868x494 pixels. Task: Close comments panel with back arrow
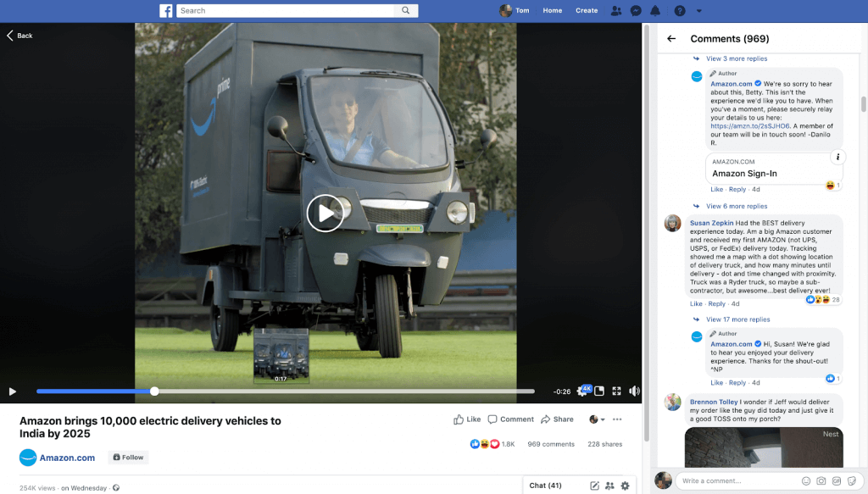[x=671, y=39]
